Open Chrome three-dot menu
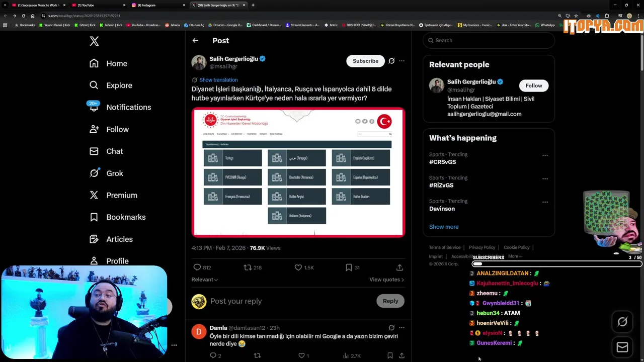This screenshot has height=362, width=644. 638,16
